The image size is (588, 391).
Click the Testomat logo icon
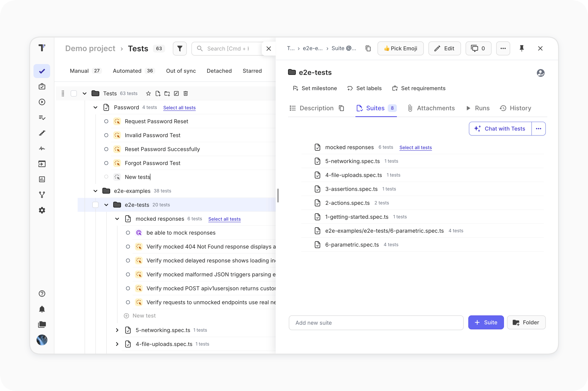[42, 48]
